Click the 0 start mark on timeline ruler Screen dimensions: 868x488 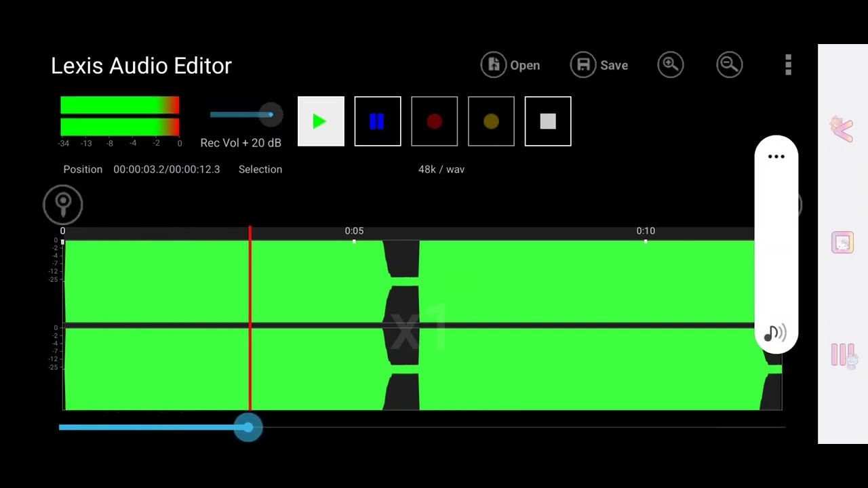(62, 231)
